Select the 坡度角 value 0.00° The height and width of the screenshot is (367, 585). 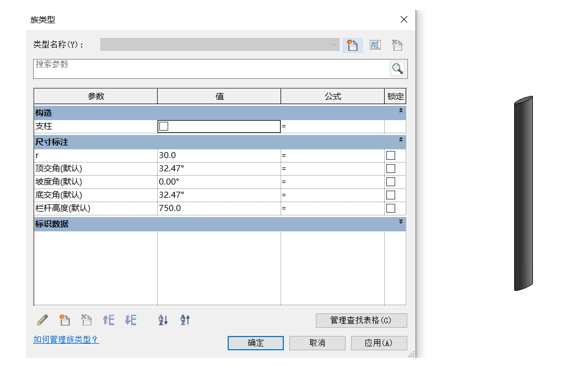point(219,182)
